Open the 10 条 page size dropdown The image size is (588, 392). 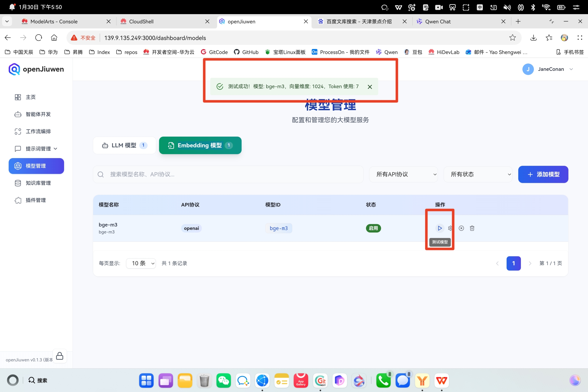pyautogui.click(x=141, y=263)
